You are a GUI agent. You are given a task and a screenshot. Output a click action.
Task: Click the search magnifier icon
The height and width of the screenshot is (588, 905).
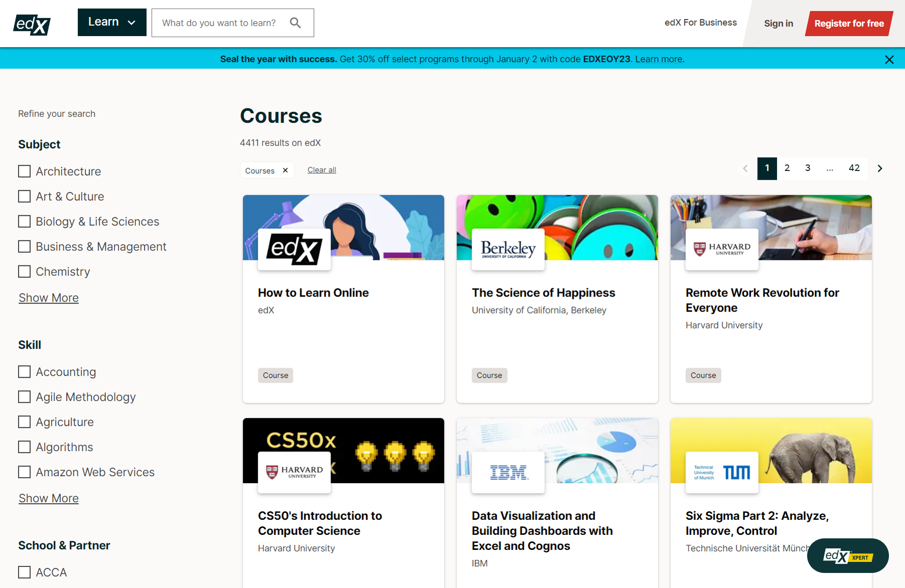pos(295,23)
